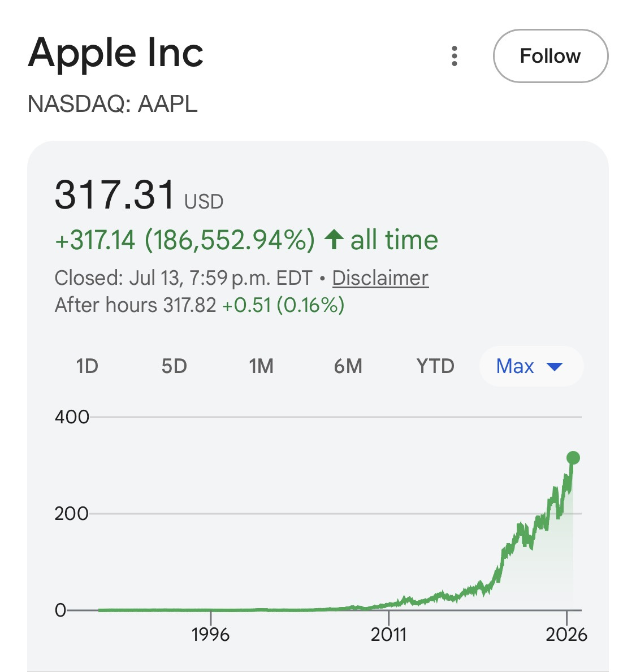Switch to the 1M chart range

click(261, 366)
